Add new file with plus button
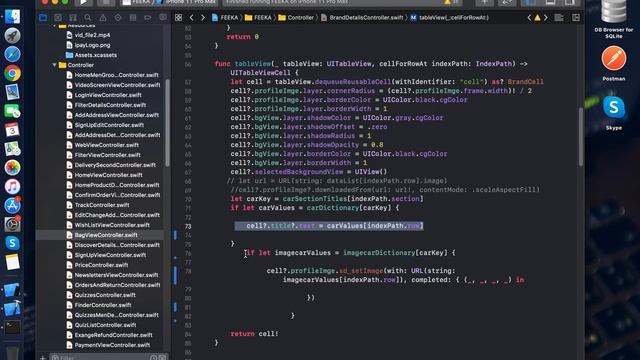Image resolution: width=640 pixels, height=360 pixels. coord(42,358)
